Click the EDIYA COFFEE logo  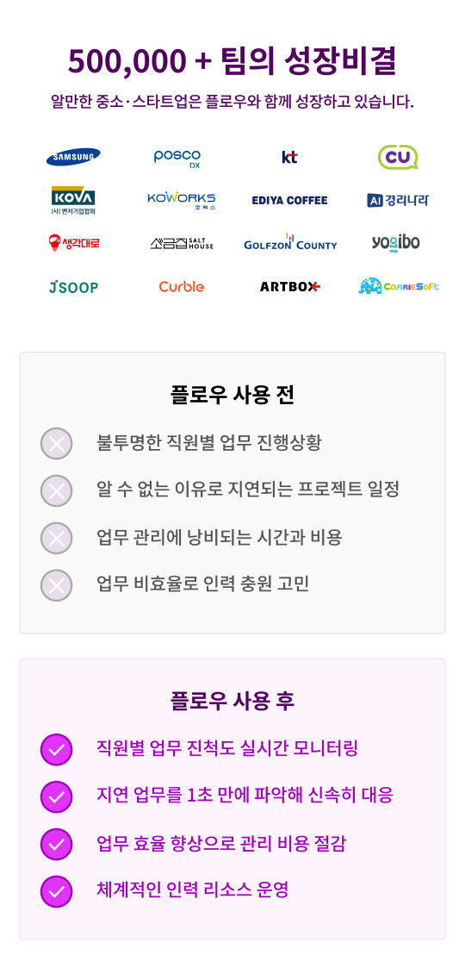289,200
